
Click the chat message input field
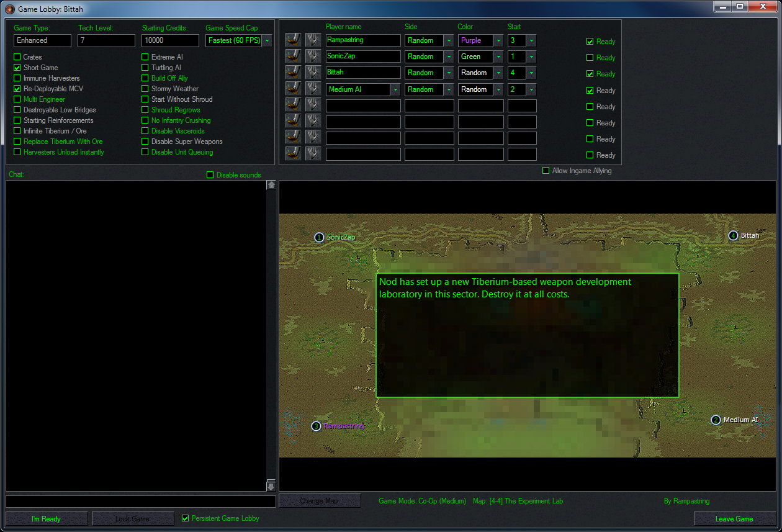tap(141, 501)
